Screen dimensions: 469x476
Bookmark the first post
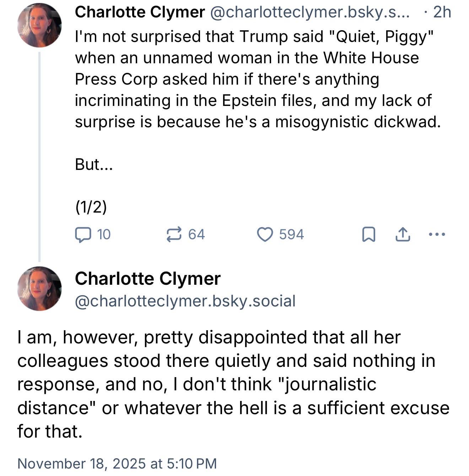coord(368,235)
